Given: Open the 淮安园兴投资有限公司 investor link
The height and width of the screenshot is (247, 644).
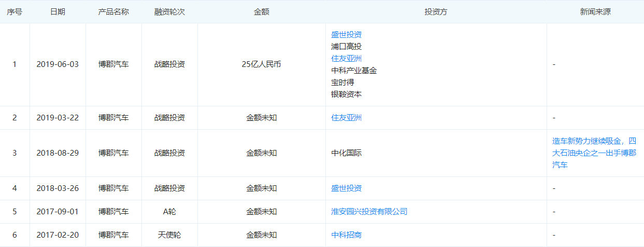Looking at the screenshot, I should coord(369,212).
